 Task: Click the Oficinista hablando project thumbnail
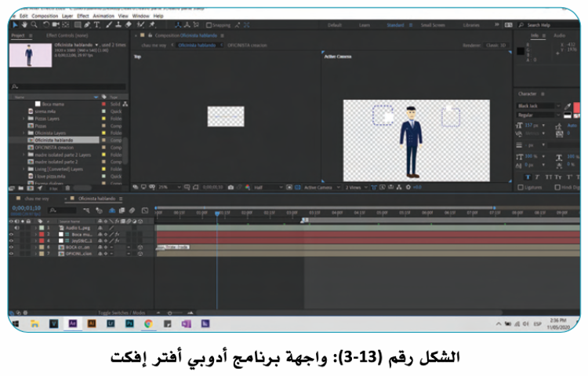(31, 55)
